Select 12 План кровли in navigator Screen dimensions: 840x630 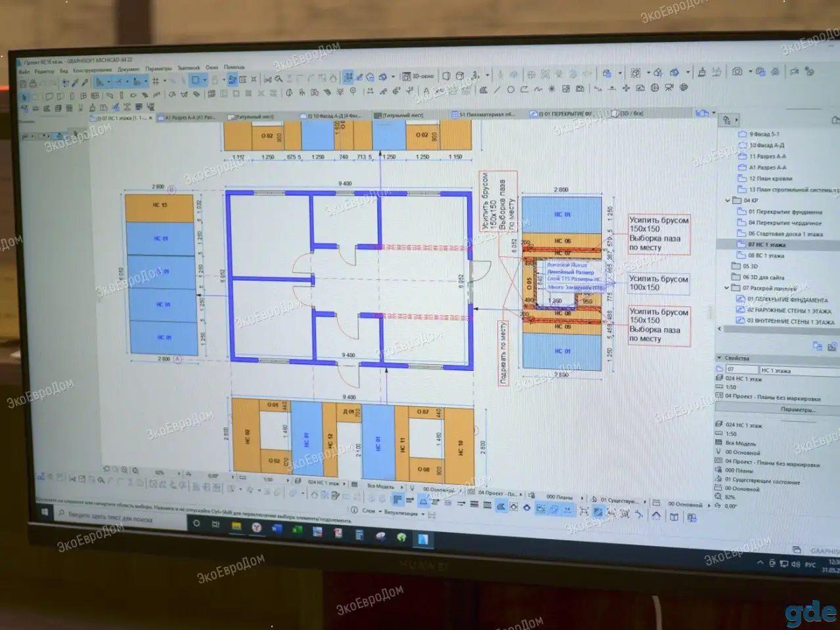point(770,178)
